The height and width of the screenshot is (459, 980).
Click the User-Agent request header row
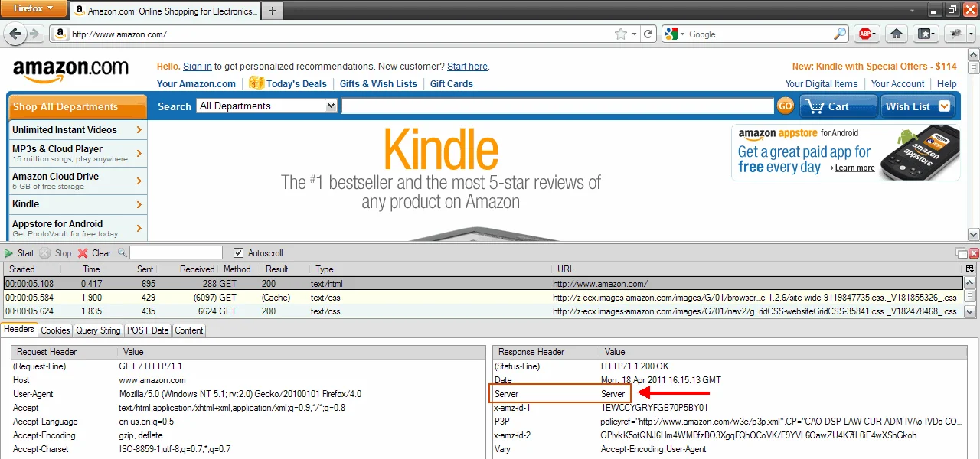point(249,394)
